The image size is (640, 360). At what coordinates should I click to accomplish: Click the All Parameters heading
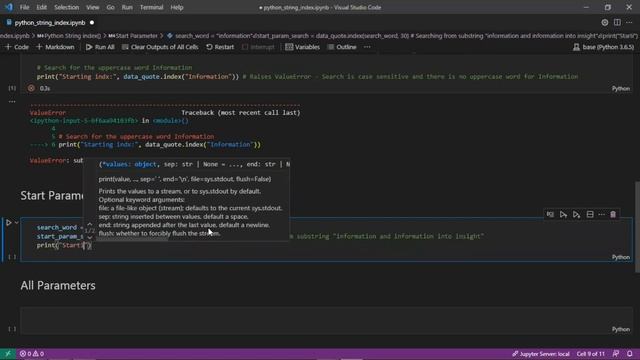click(58, 286)
